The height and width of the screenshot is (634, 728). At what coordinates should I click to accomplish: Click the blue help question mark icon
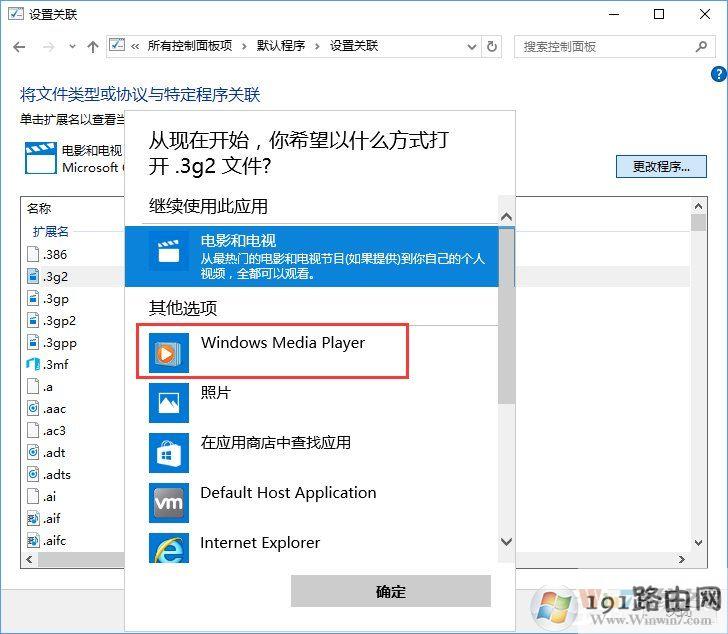pyautogui.click(x=718, y=73)
